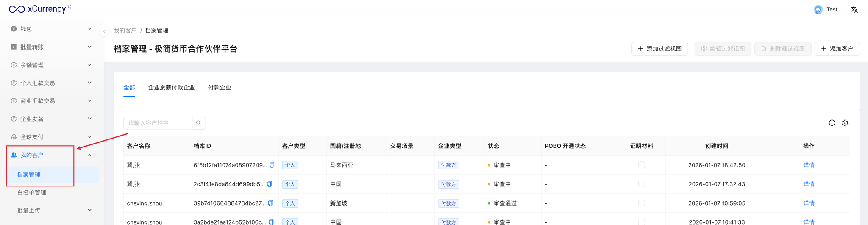The width and height of the screenshot is (868, 225).
Task: Expand the 企业发薪 menu
Action: click(89, 119)
